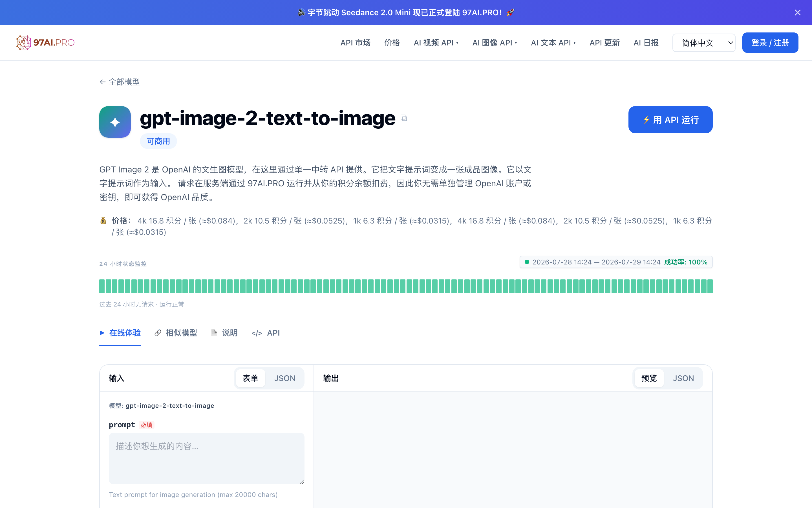This screenshot has width=812, height=508.
Task: Click the code brackets icon on API tab
Action: coord(257,333)
